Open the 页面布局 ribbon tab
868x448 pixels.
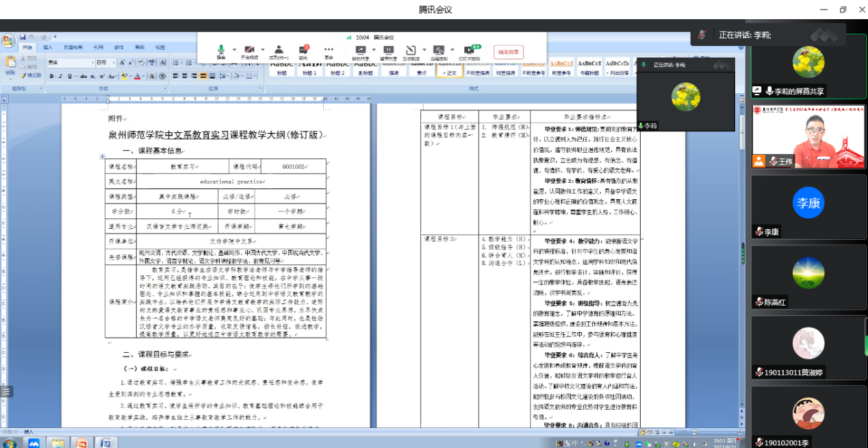tap(73, 47)
